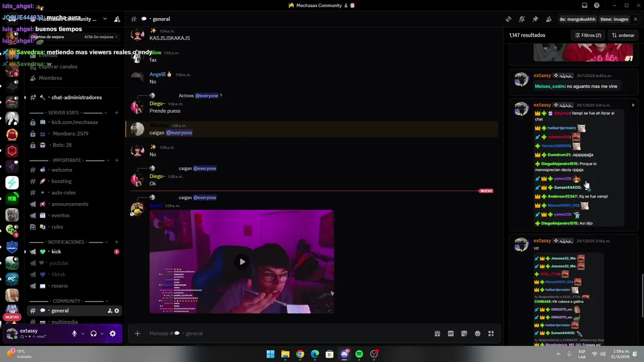Add channel to SERVER STATS category
This screenshot has width=644, height=362.
[117, 113]
